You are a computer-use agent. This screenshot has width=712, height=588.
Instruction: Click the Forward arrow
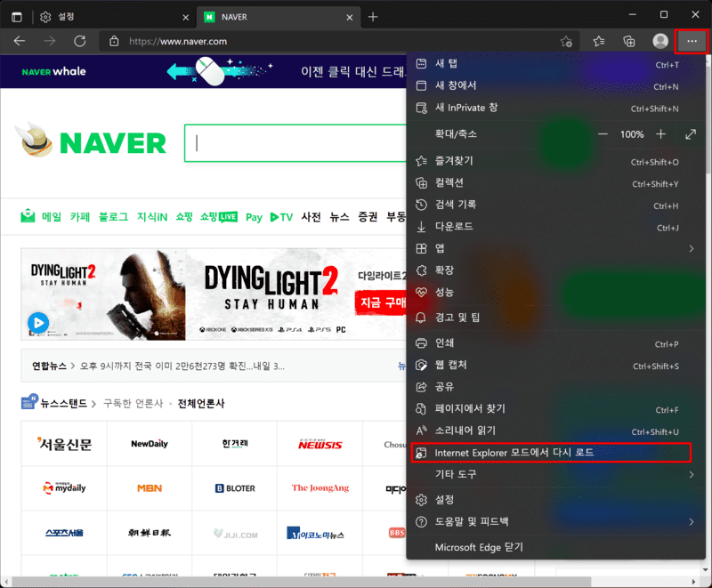point(50,41)
